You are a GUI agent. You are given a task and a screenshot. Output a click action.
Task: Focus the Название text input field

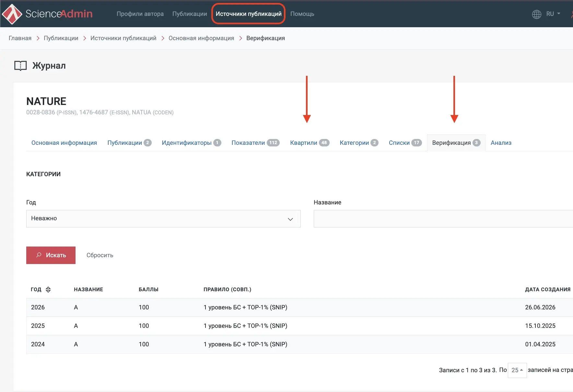click(x=443, y=219)
